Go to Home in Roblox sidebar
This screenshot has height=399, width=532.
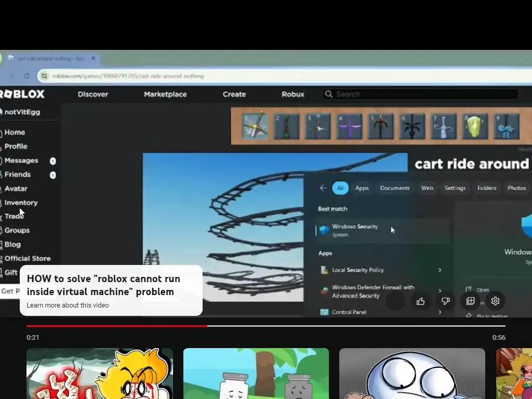(x=15, y=132)
